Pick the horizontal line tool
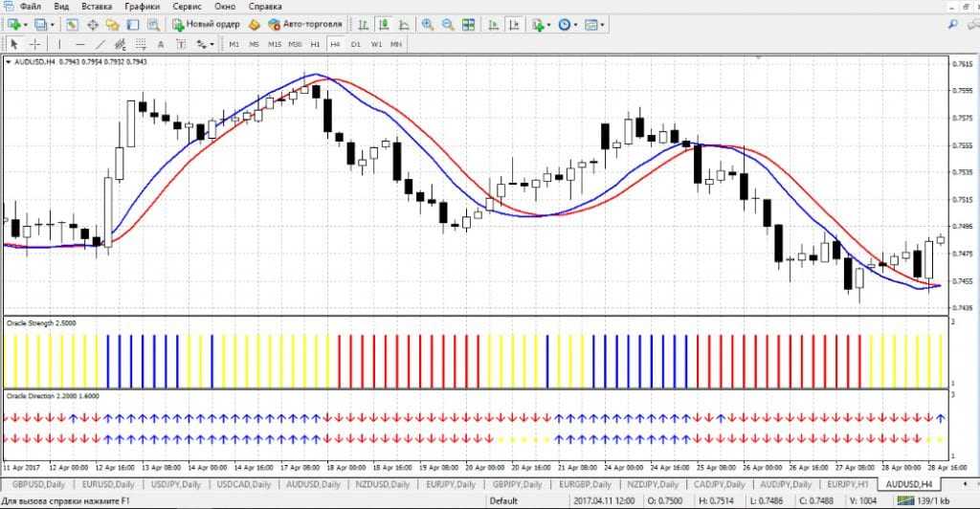 (80, 44)
